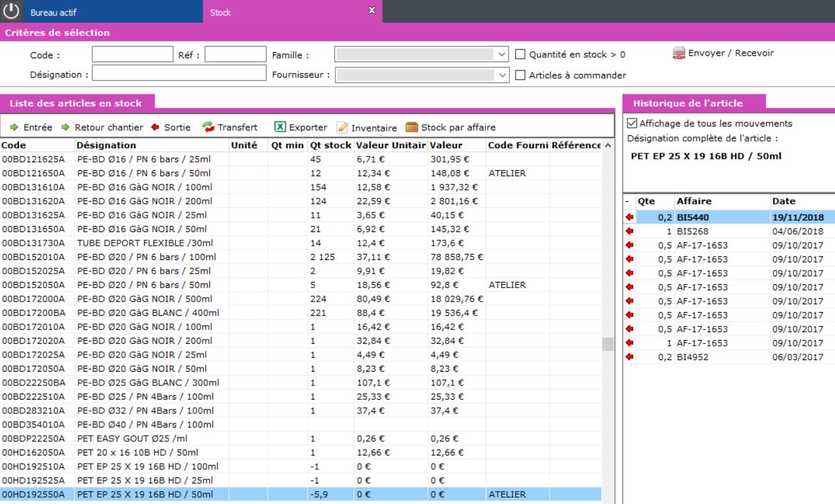Click the power icon in top bar
The width and height of the screenshot is (835, 504).
pos(11,11)
